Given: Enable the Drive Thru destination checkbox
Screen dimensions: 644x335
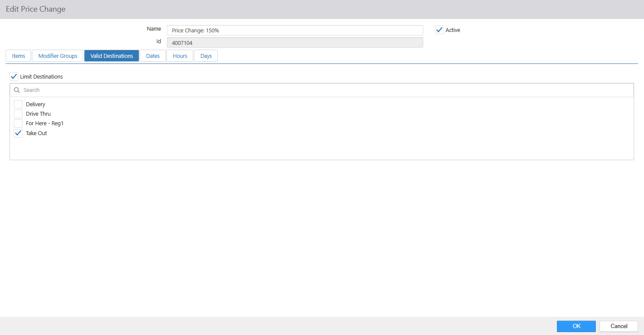Looking at the screenshot, I should [x=18, y=114].
